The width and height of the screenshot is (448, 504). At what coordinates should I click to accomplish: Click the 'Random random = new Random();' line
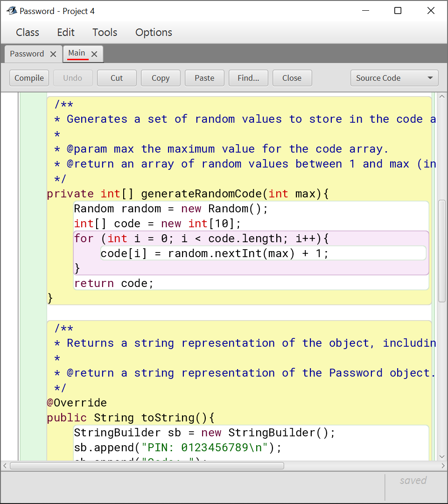[171, 209]
